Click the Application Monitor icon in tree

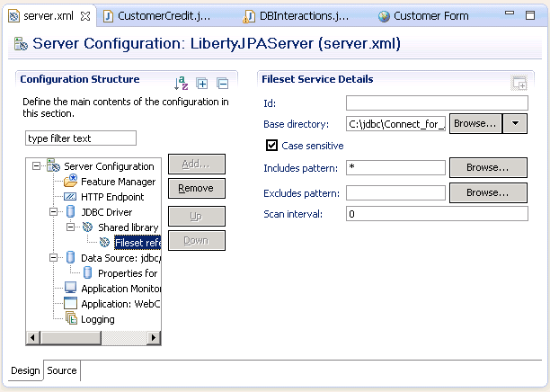[x=70, y=289]
